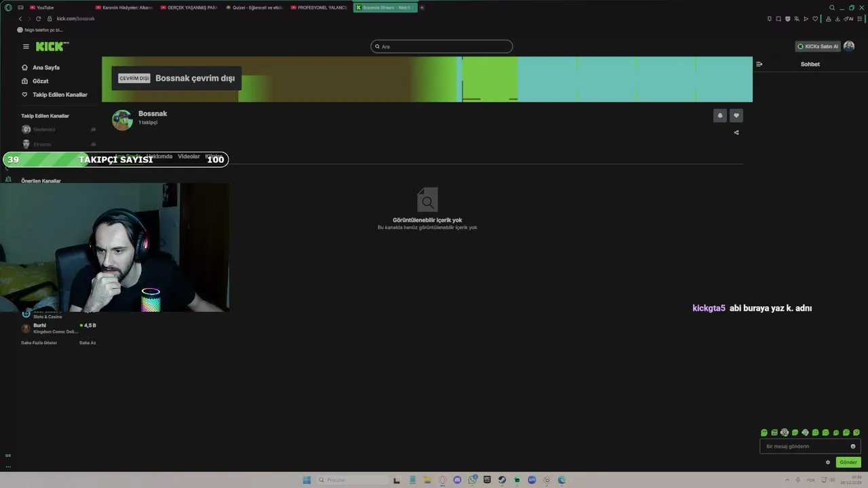Open Burhi recommended channel
Viewport: 868px width, 488px height.
(58, 328)
